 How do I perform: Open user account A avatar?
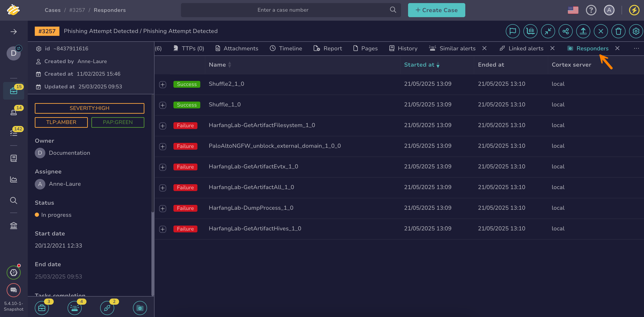point(609,10)
